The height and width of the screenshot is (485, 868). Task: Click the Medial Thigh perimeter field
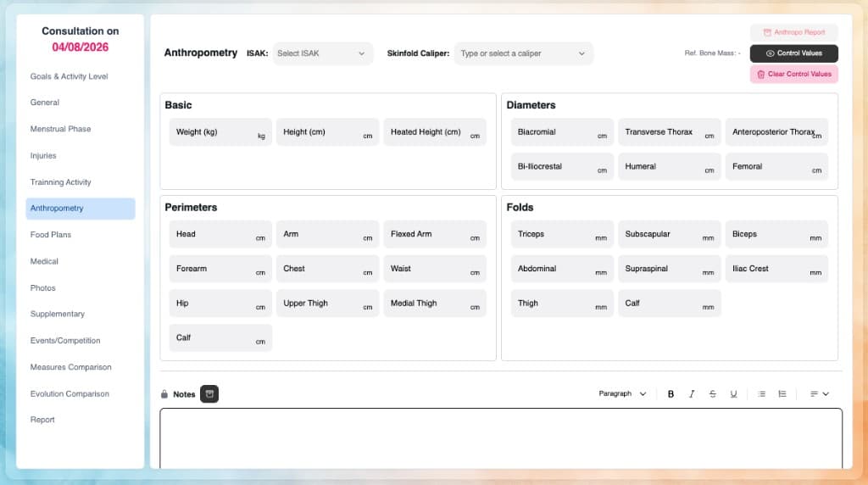tap(435, 304)
